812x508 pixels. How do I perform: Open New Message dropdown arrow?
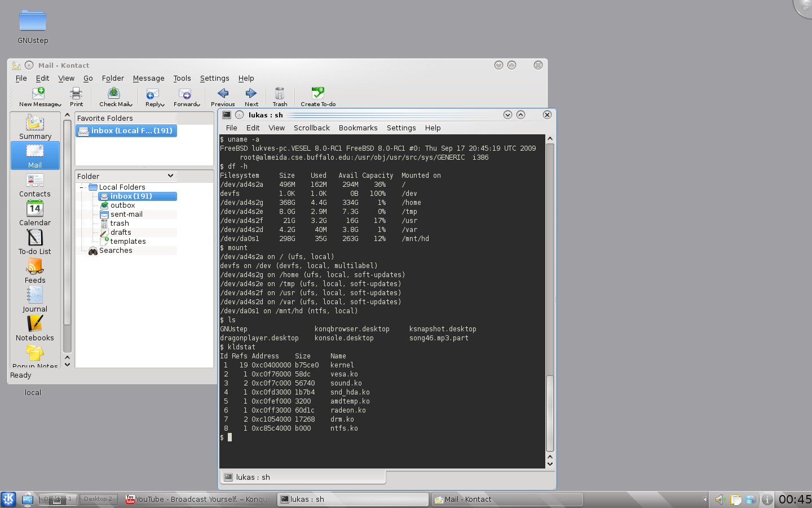click(59, 104)
